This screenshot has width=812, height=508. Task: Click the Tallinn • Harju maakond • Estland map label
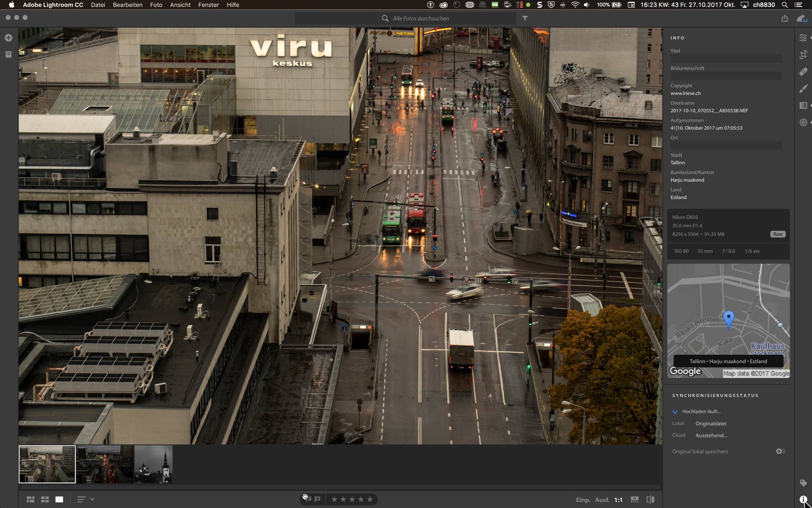[728, 361]
